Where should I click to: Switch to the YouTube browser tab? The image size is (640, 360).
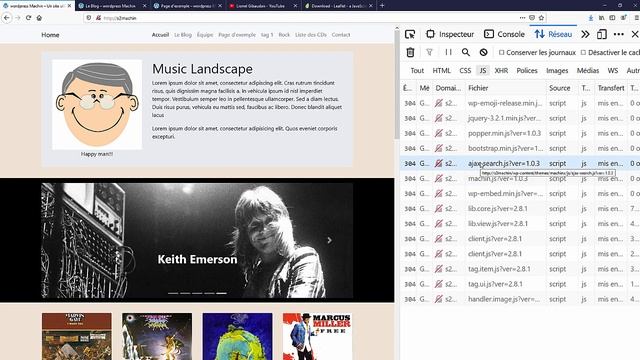point(262,6)
